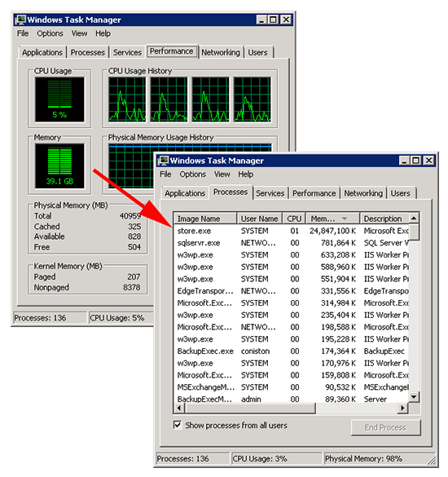
Task: Open File menu in the back Task Manager
Action: tap(23, 33)
